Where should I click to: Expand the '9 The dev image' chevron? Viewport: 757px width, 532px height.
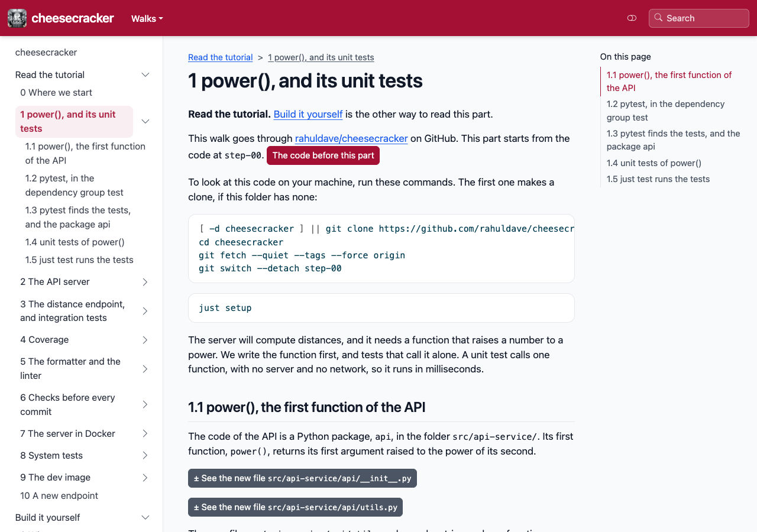[145, 477]
